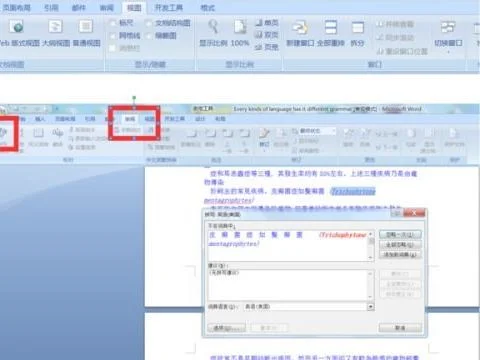Select the 视图 view tab in top ribbon
The height and width of the screenshot is (360, 480).
tap(134, 7)
